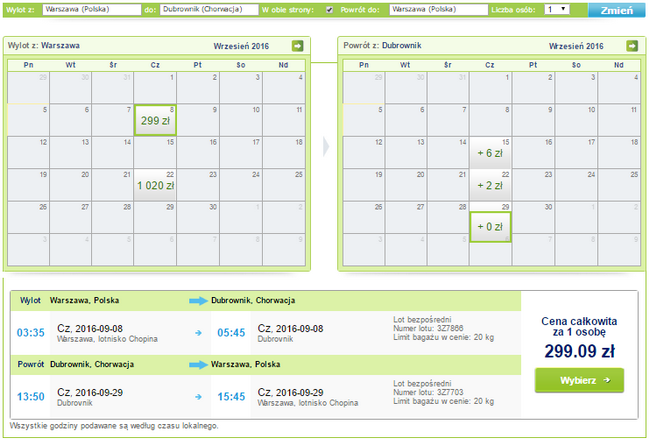Click the gray arrow between the calendars
This screenshot has height=439, width=650.
tap(326, 146)
